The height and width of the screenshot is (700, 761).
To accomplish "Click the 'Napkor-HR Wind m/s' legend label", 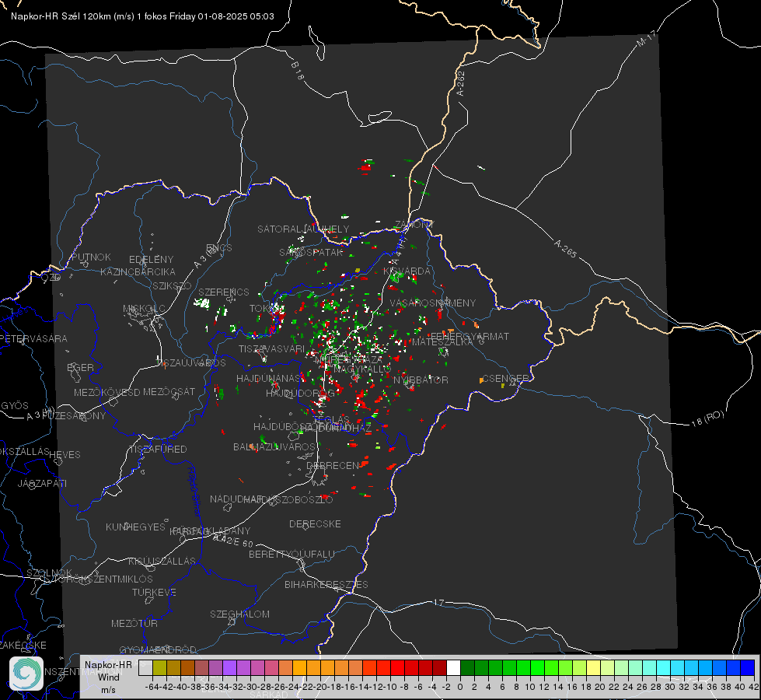I will [x=108, y=677].
